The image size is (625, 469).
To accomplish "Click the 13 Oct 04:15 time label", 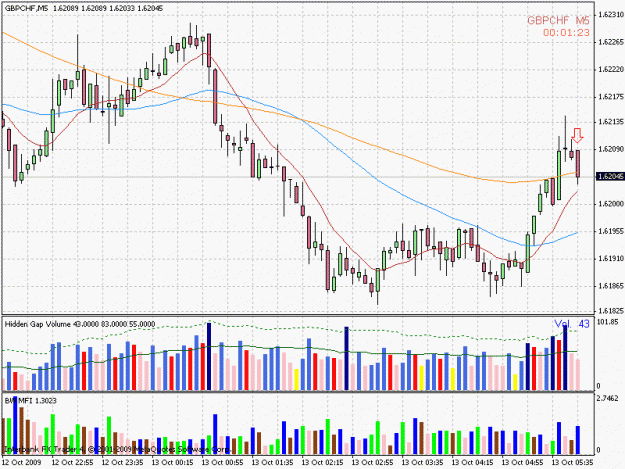I will [472, 463].
